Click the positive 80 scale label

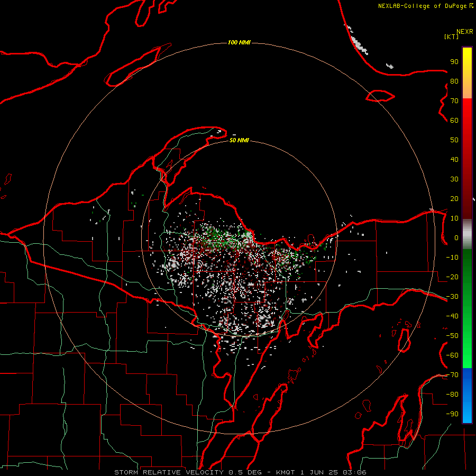tap(454, 81)
